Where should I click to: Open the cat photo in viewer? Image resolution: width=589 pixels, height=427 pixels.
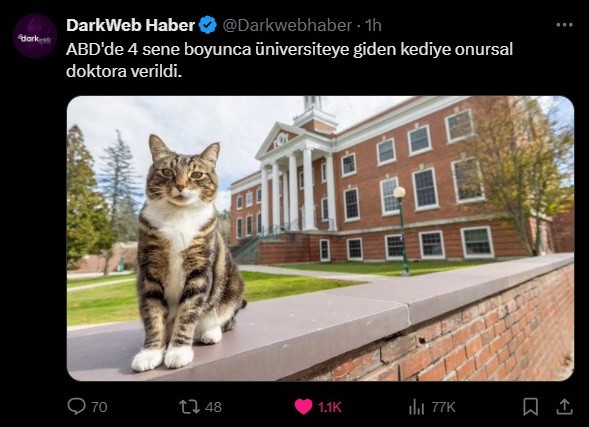[320, 238]
